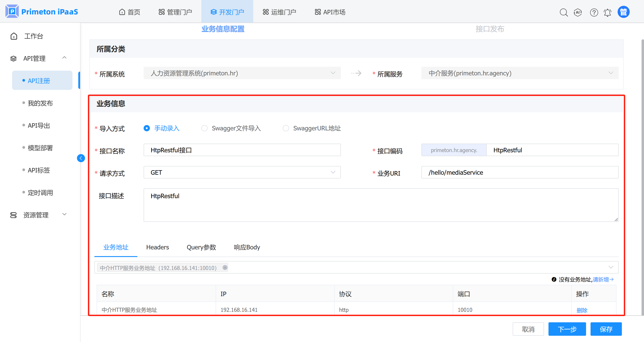Click the search magnifier icon
This screenshot has width=644, height=342.
(x=563, y=12)
